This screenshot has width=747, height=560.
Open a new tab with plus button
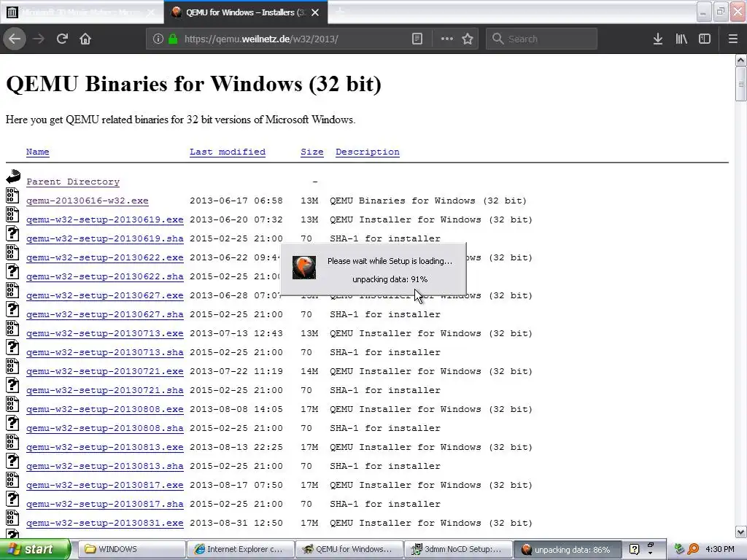340,12
